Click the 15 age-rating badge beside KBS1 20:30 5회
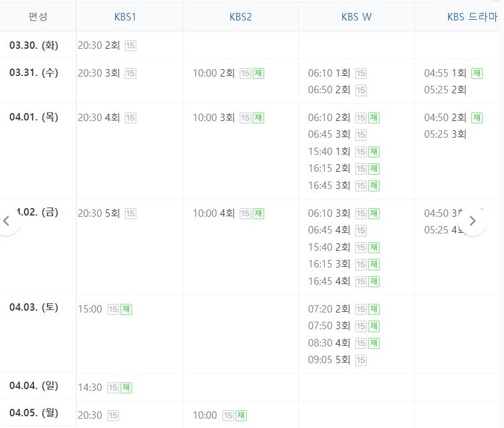504x428 pixels. coord(130,214)
